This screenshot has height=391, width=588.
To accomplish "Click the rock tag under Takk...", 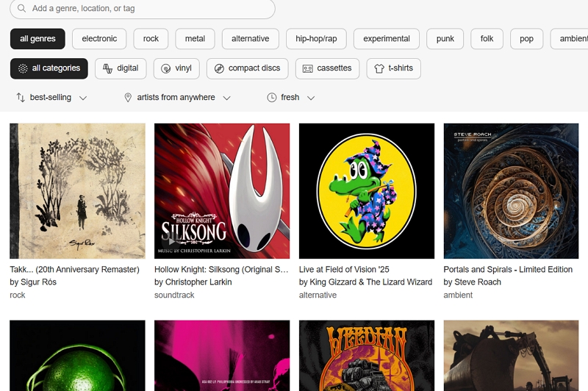I will (x=17, y=295).
